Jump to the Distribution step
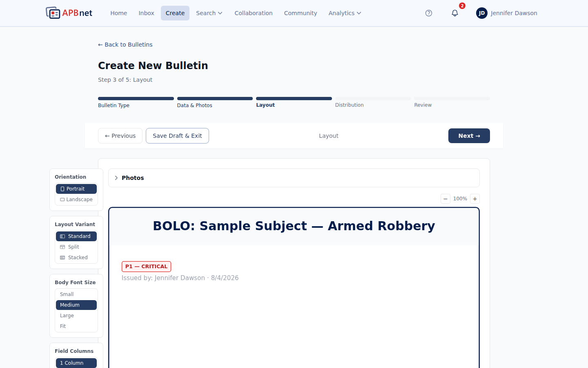 coord(373,102)
